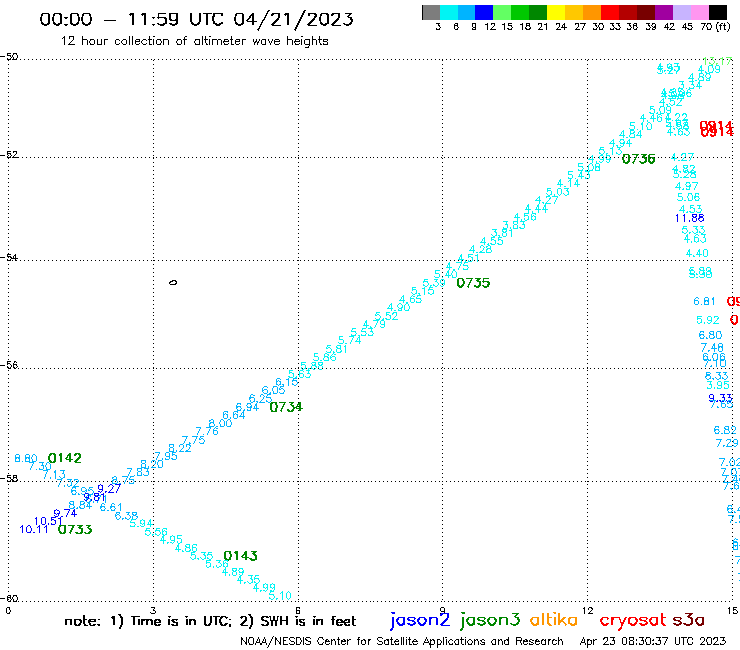Click the black swatch at legend end

718,12
